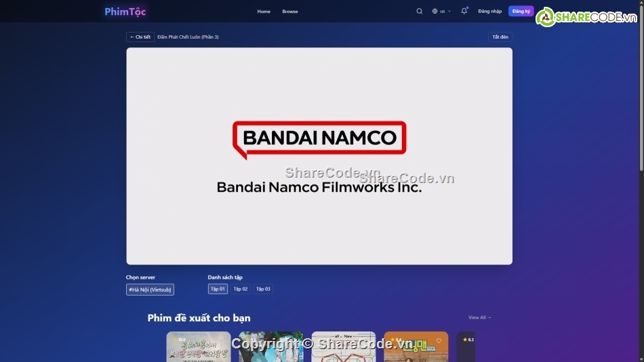Screen dimensions: 644x362
Task: Go to the Home menu item
Action: tap(264, 12)
